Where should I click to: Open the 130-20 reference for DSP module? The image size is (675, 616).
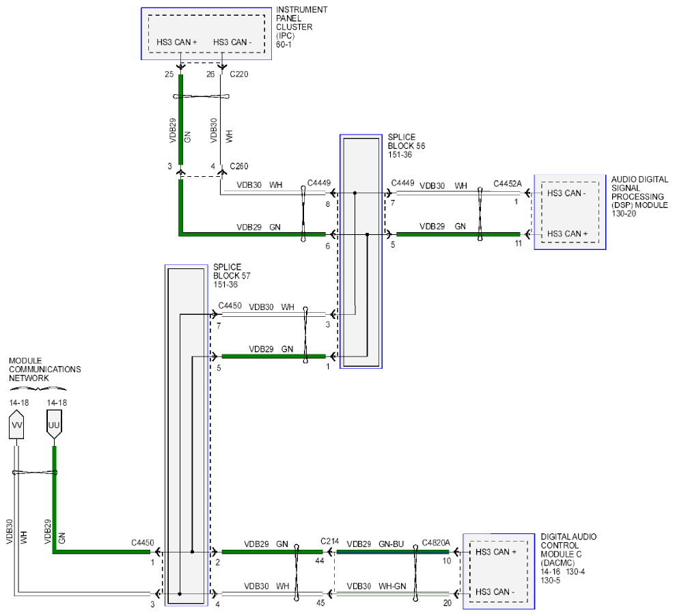click(x=623, y=214)
